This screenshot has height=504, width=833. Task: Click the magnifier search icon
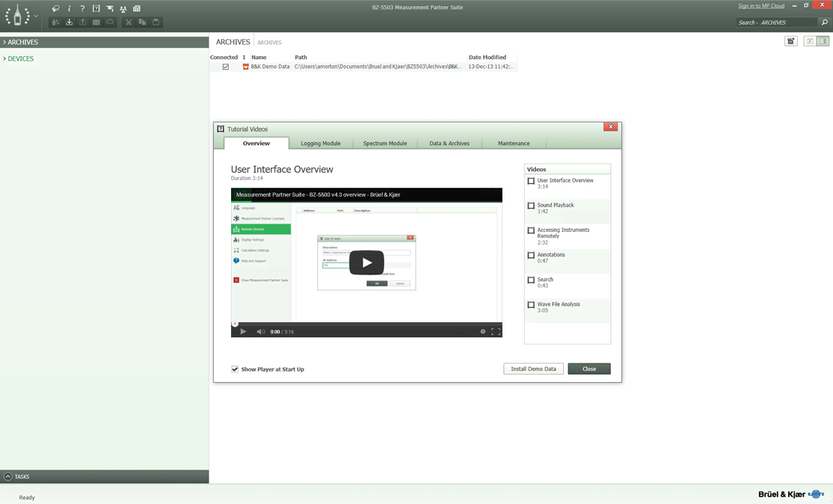[824, 22]
